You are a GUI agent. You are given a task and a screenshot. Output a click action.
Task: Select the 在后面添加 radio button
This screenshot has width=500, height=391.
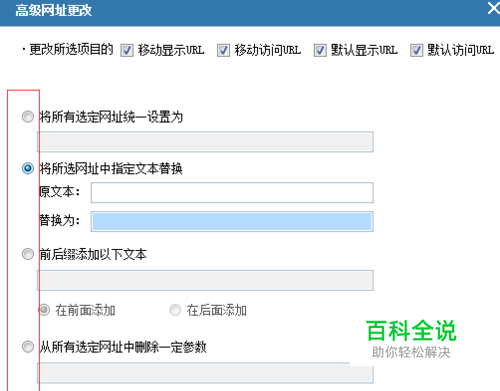175,310
